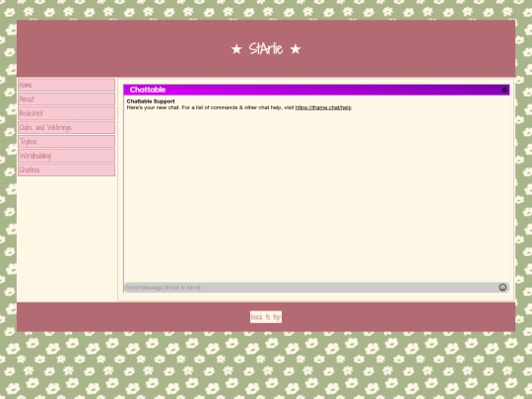Screen dimensions: 532x399
Task: Open the Bookshelf page
Action: [67, 113]
